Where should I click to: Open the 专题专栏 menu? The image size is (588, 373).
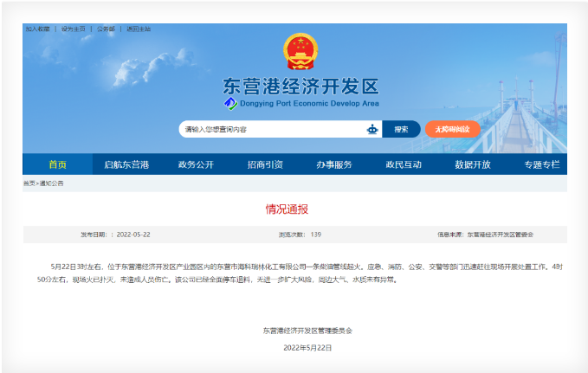pos(542,164)
